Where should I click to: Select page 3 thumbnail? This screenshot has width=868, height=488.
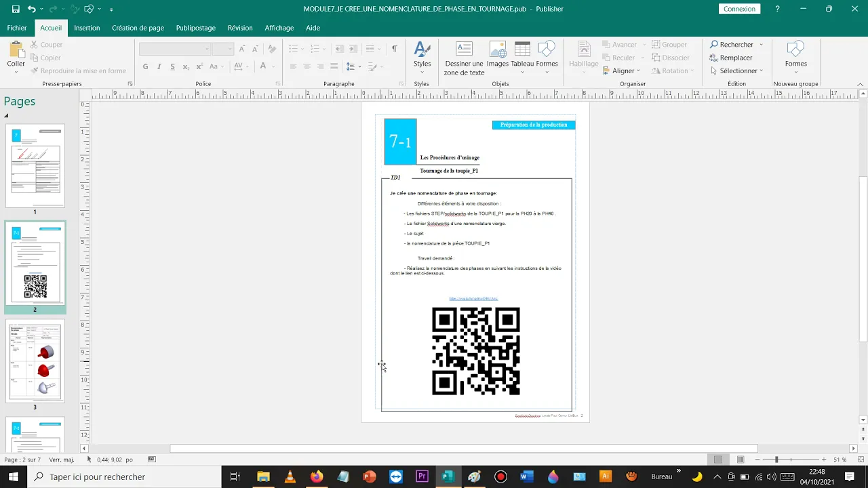[35, 362]
